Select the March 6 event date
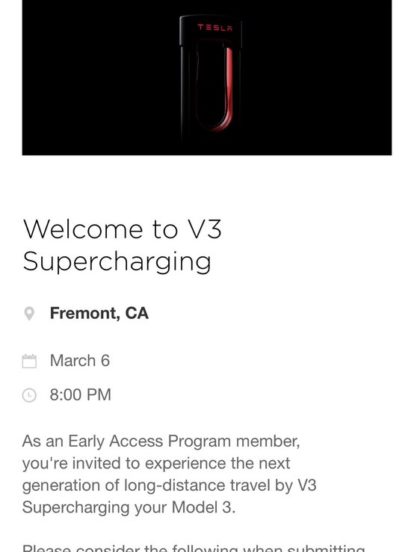Viewport: 414px width, 552px height. [x=80, y=360]
